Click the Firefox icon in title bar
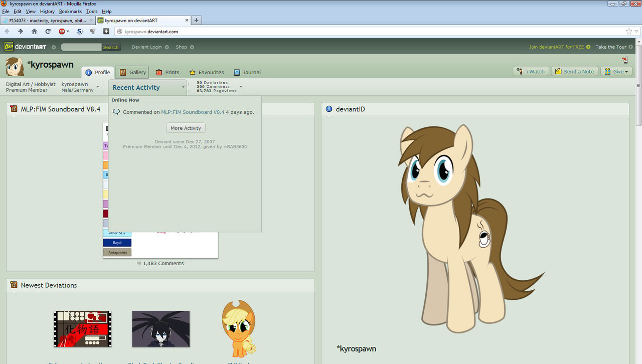 point(5,4)
